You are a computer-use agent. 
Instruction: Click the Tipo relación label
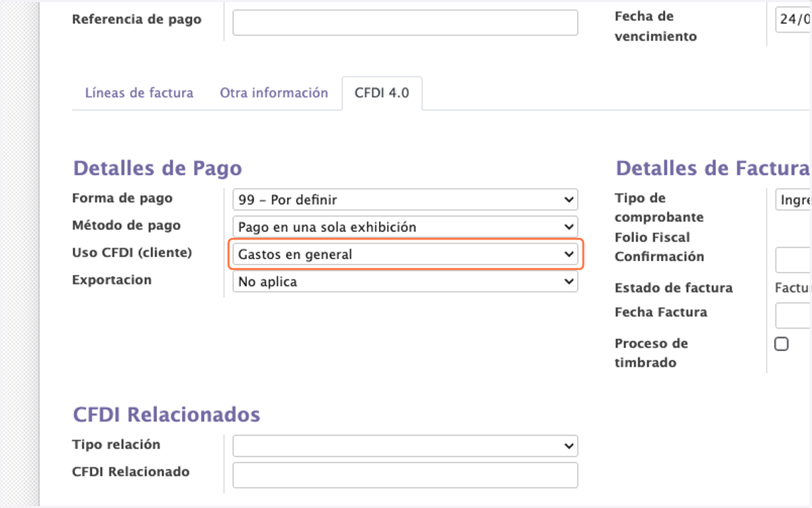coord(116,444)
